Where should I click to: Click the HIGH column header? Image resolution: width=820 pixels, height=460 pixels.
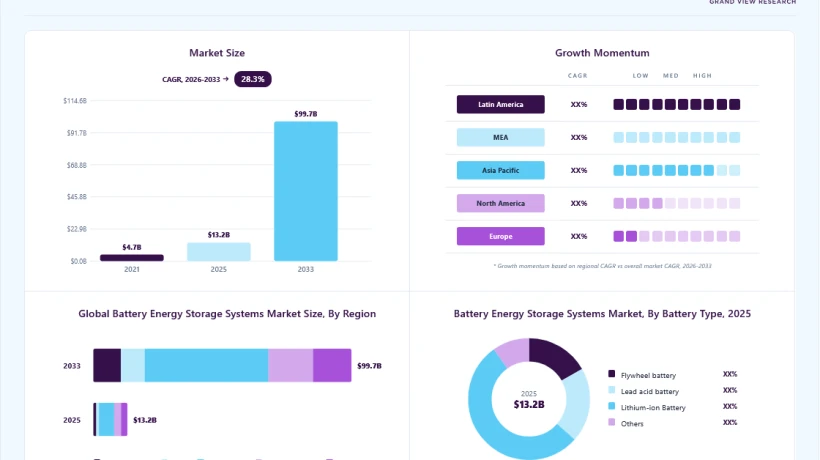click(702, 76)
